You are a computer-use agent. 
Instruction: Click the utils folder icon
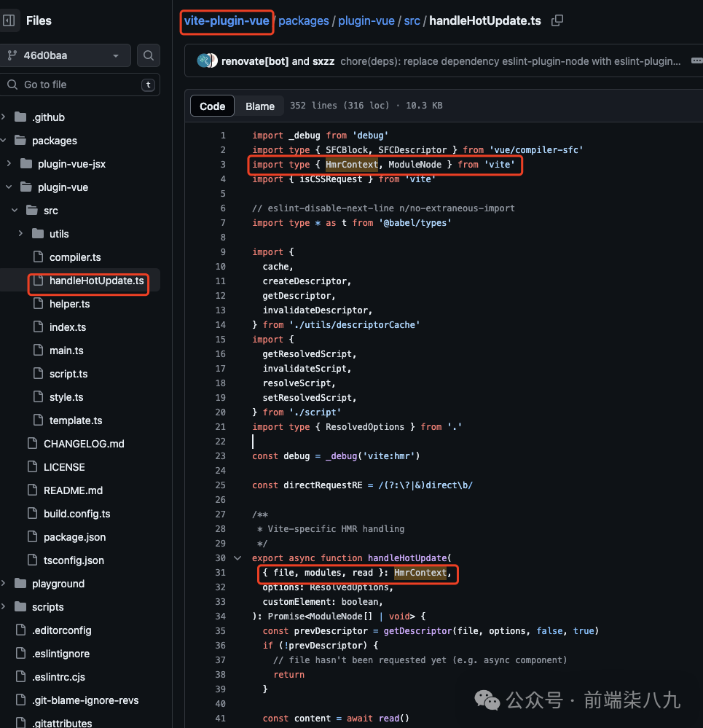click(x=38, y=233)
